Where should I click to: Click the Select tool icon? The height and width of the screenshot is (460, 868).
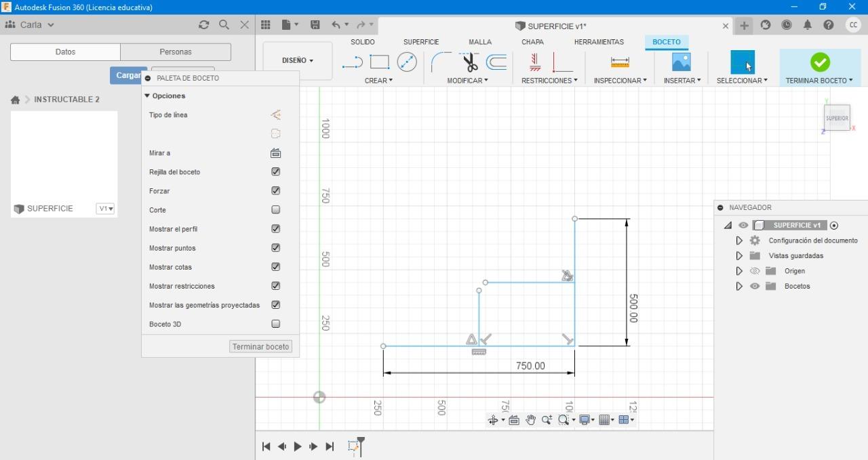click(x=742, y=62)
